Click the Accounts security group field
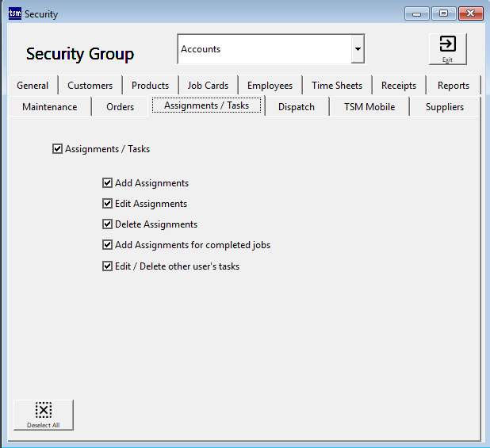 point(264,49)
